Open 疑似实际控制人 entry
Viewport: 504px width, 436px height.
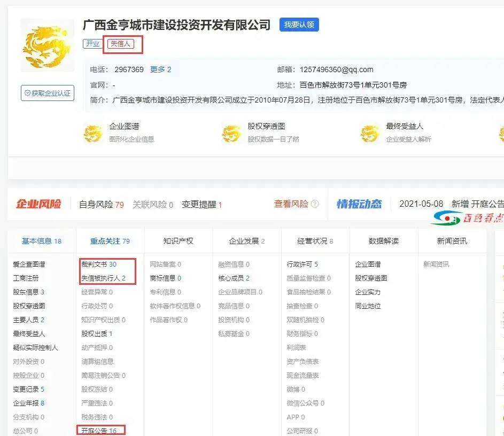(35, 348)
